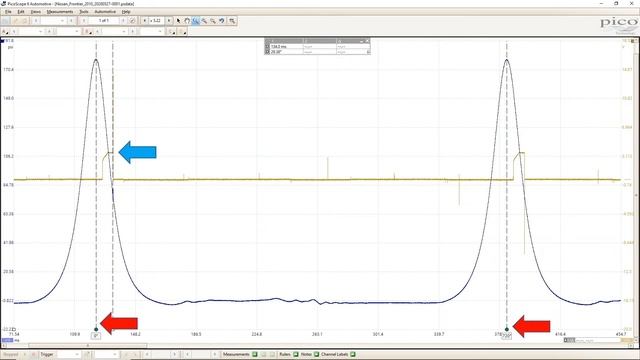Click the 720° rotation ruler handle

tap(507, 330)
